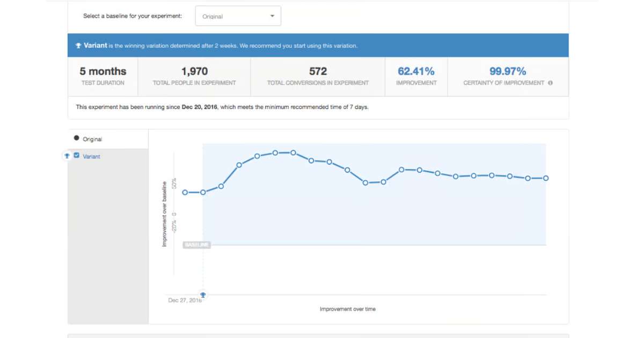Click the trophy marker on the timeline axis
Screen dimensions: 644x338
(203, 295)
